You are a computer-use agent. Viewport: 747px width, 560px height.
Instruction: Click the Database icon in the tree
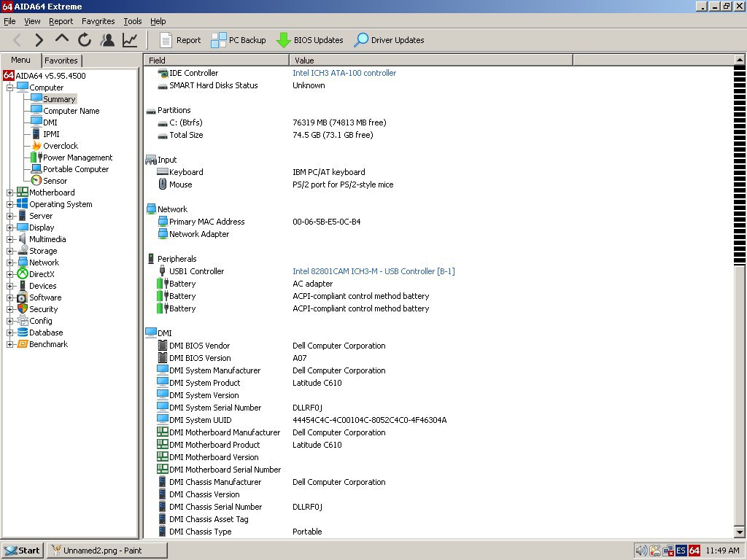click(x=23, y=332)
